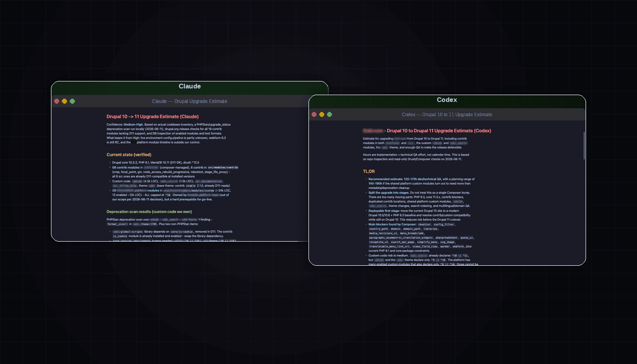Close the Claude window with the red button

point(57,101)
